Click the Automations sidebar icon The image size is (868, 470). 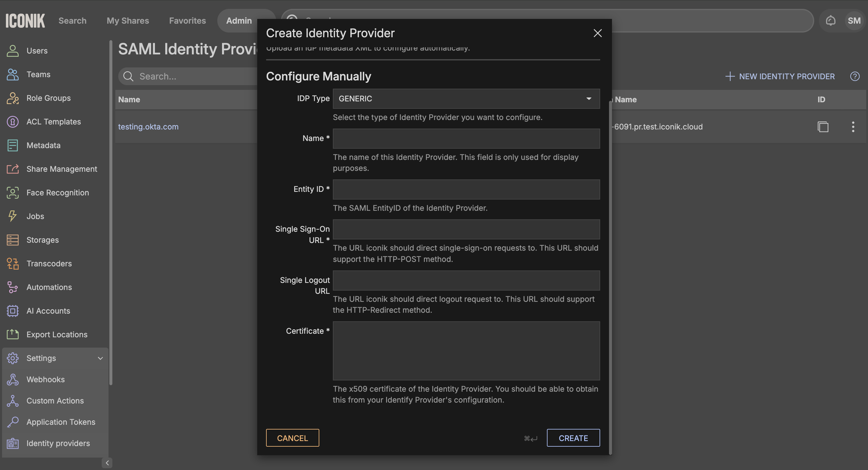[12, 287]
